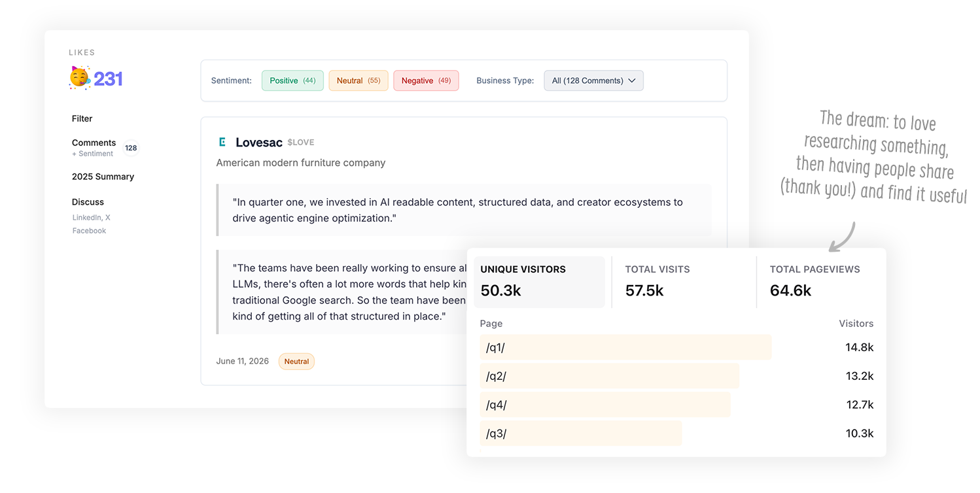Viewport: 980px width, 493px height.
Task: Click the 13.2k visitors value
Action: tap(860, 376)
